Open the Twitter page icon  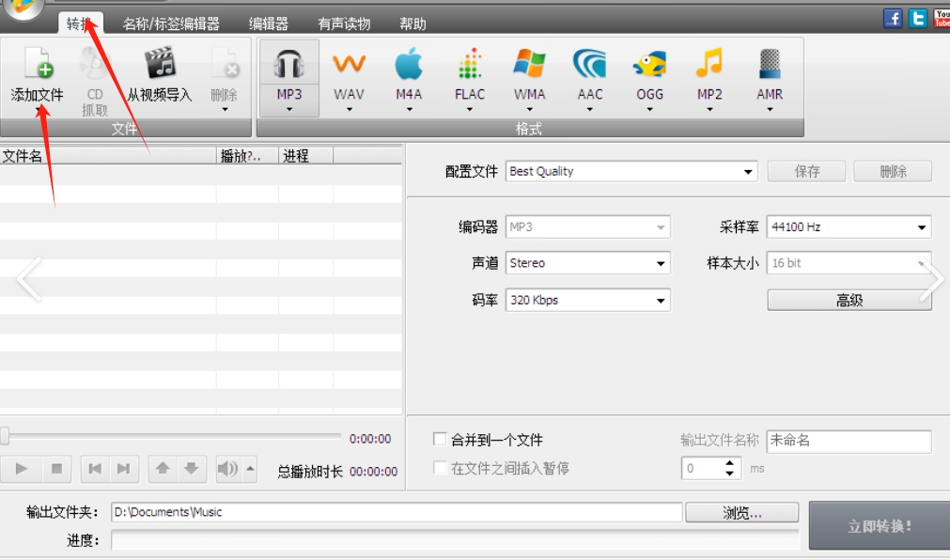point(918,18)
